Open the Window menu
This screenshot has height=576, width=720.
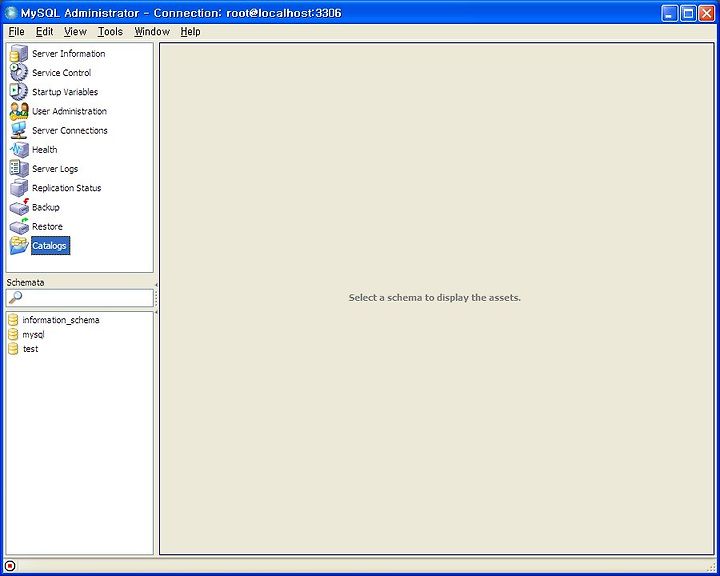click(x=152, y=32)
